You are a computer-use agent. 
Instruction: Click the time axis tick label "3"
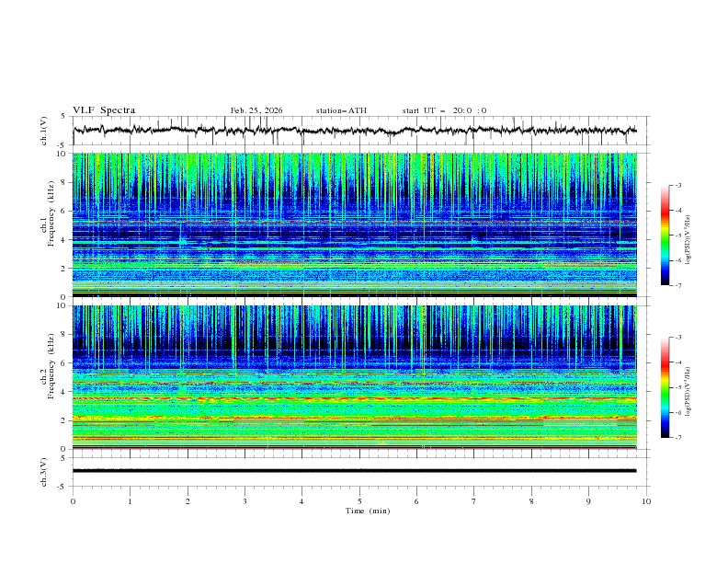[x=245, y=501]
